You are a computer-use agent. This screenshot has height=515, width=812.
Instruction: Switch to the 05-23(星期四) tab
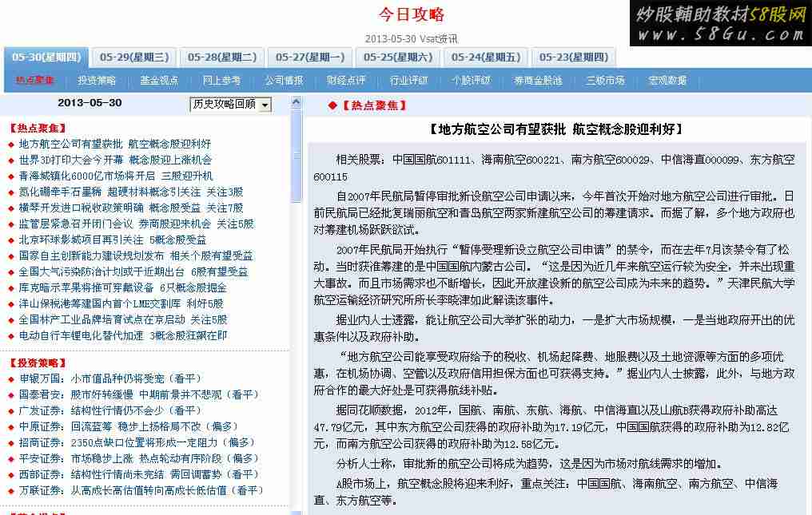574,57
